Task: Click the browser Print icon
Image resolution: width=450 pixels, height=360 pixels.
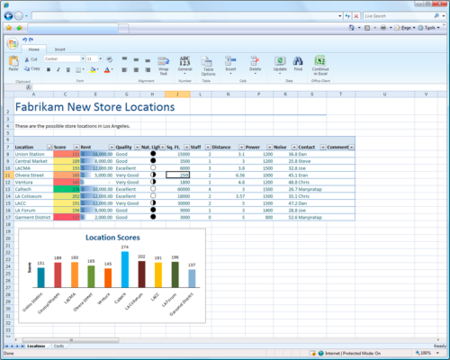Action: pos(383,28)
